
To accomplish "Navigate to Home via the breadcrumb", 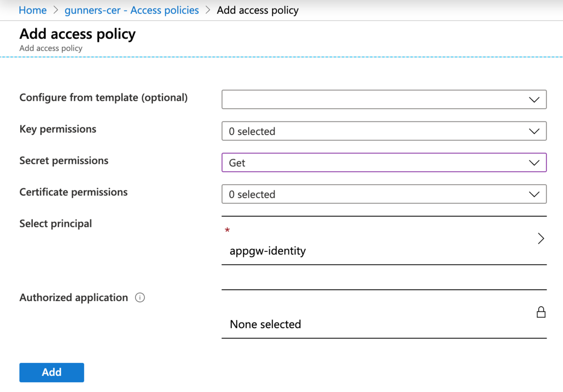I will (x=32, y=10).
